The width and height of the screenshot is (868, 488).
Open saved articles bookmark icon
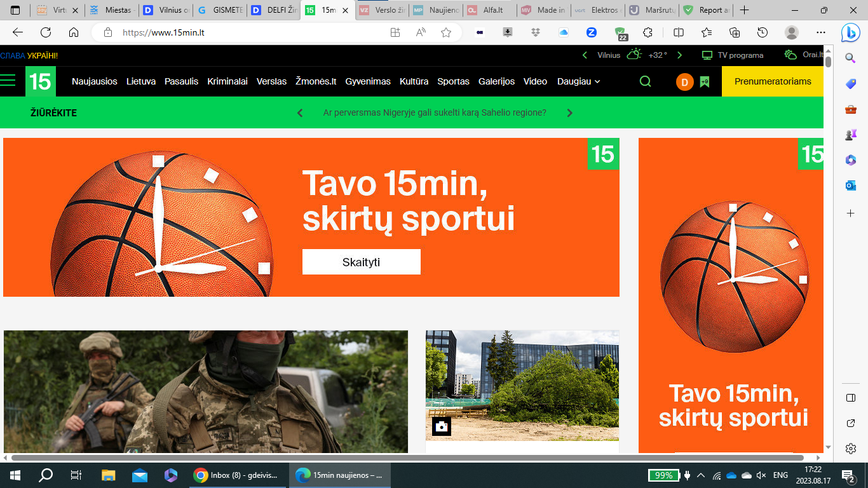[704, 81]
